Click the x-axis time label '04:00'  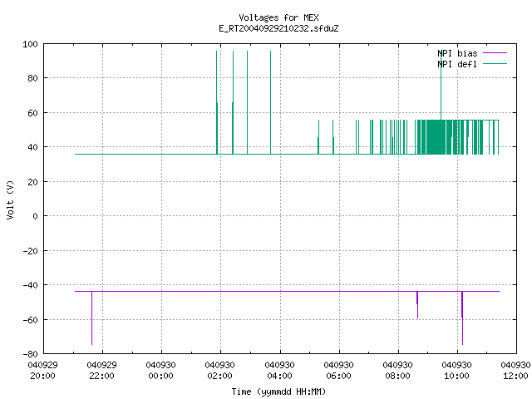(x=279, y=376)
